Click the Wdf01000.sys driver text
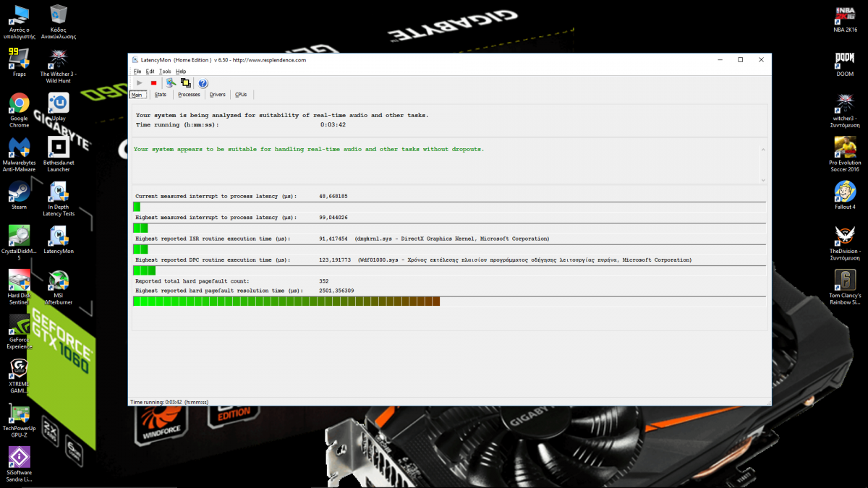Image resolution: width=868 pixels, height=488 pixels. click(524, 260)
